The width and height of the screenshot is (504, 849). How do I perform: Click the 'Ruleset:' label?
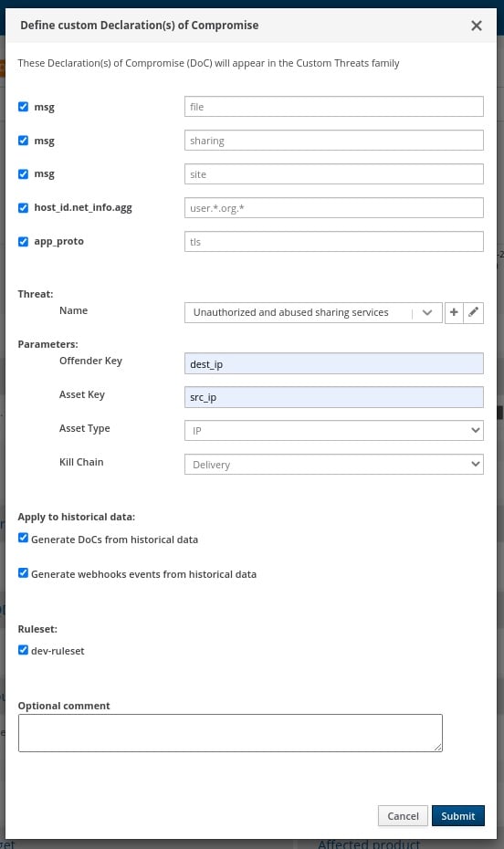tap(37, 629)
